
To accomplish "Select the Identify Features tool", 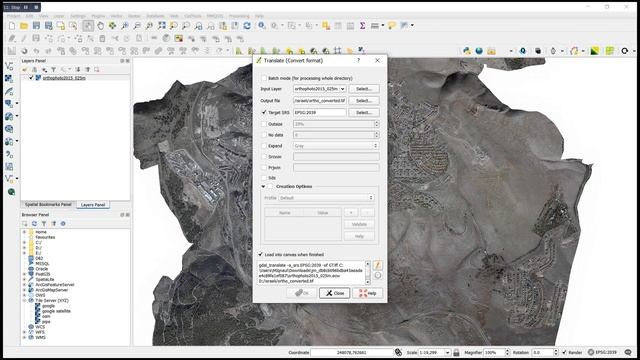I will (262, 26).
